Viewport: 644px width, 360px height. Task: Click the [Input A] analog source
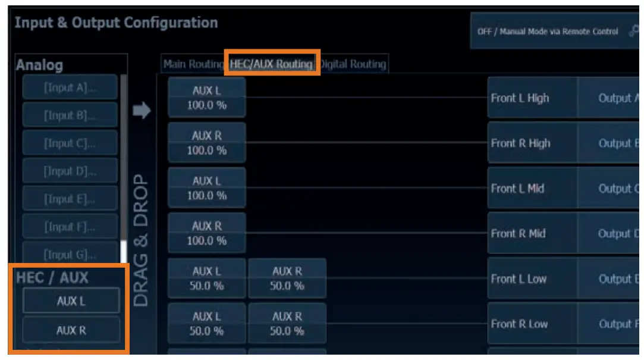point(70,88)
